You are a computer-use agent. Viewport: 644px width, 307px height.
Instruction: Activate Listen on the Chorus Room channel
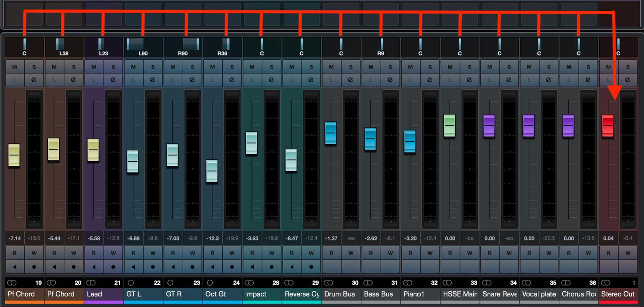569,80
